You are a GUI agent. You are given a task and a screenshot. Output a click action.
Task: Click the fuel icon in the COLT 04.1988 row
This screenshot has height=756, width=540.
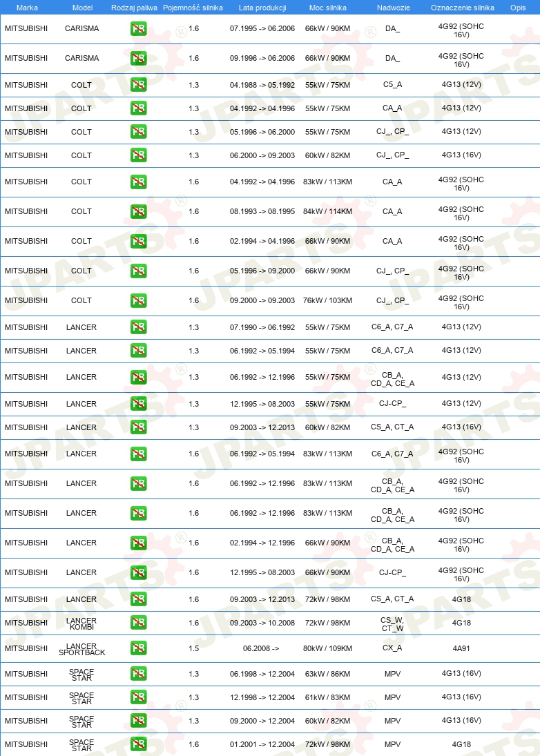[138, 85]
